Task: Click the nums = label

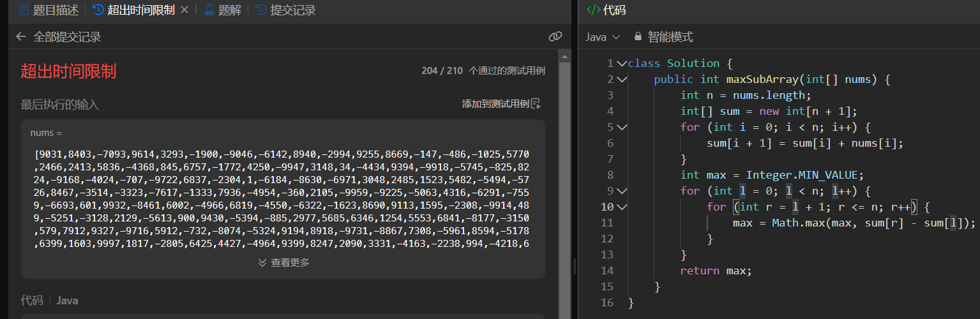Action: coord(47,133)
